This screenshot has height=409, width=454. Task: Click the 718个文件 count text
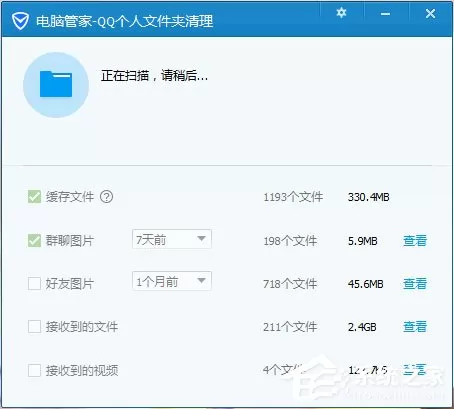tap(290, 284)
